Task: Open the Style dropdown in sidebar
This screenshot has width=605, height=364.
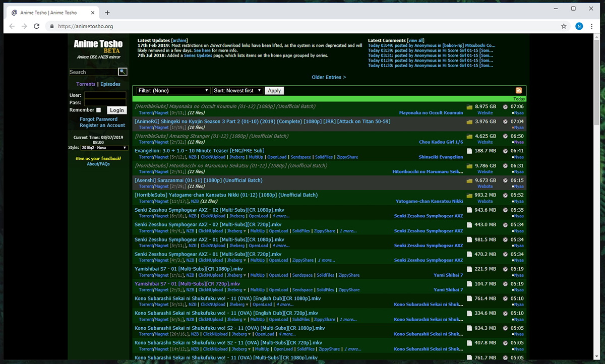Action: pyautogui.click(x=104, y=148)
